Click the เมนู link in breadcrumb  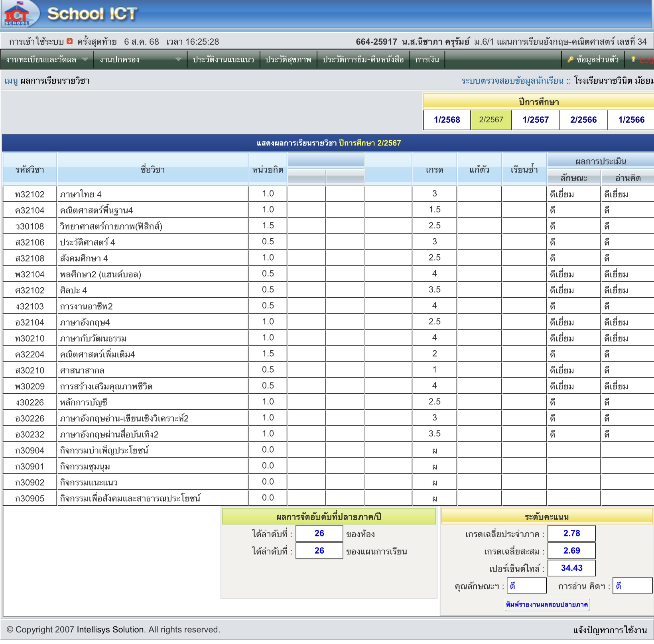pyautogui.click(x=11, y=81)
